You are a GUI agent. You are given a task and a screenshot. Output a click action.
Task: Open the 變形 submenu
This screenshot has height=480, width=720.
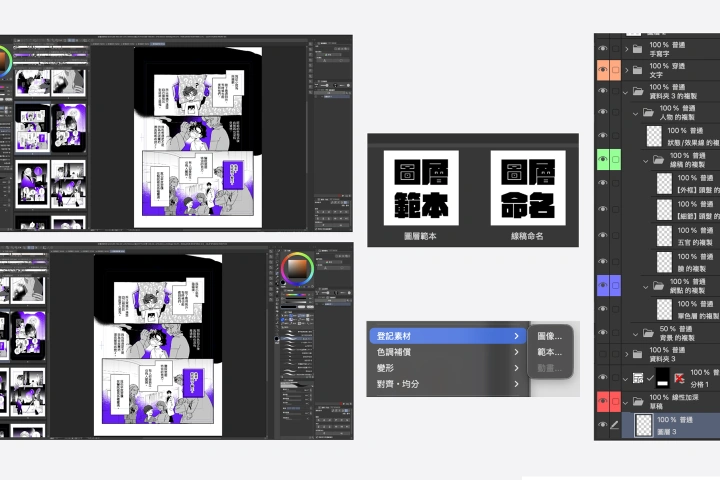point(448,368)
